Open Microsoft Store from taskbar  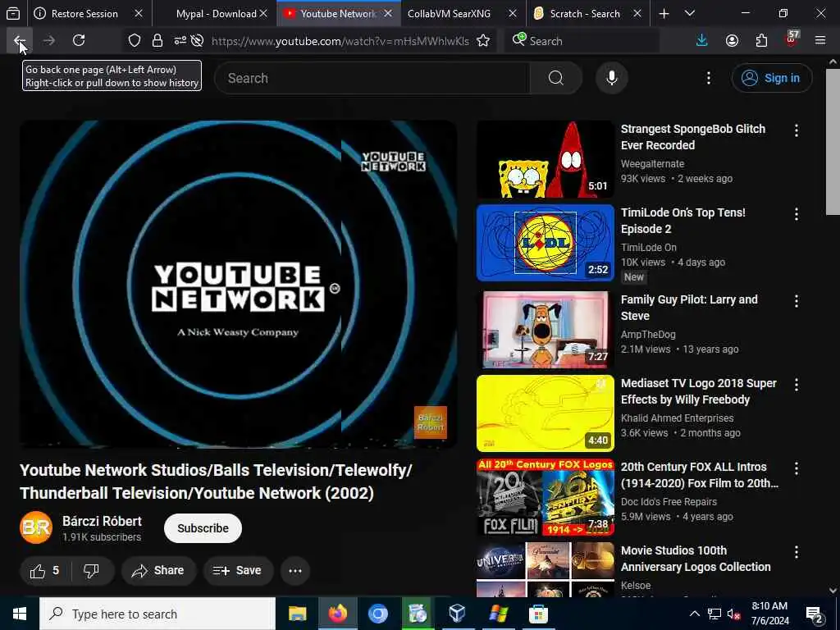click(538, 614)
